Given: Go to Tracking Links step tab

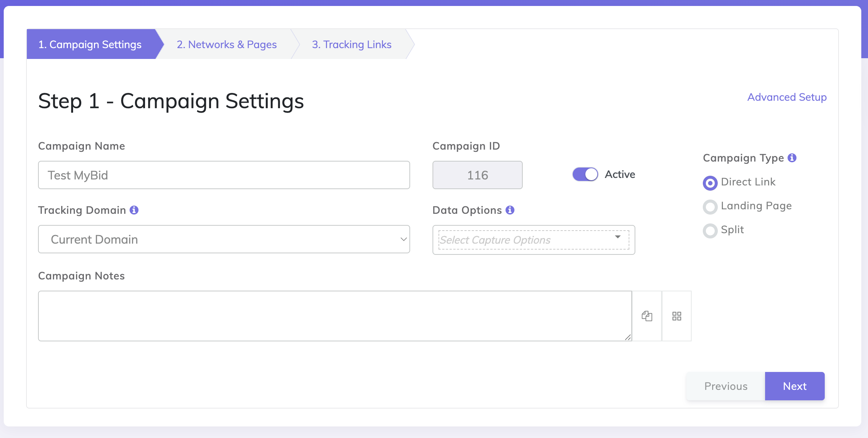Looking at the screenshot, I should click(x=352, y=44).
